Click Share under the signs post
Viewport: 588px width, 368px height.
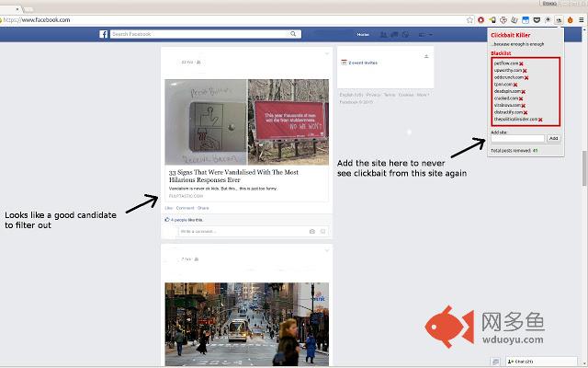(x=203, y=208)
